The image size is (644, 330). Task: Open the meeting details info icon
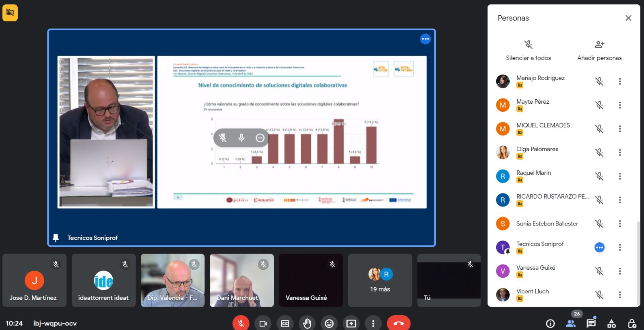point(550,323)
